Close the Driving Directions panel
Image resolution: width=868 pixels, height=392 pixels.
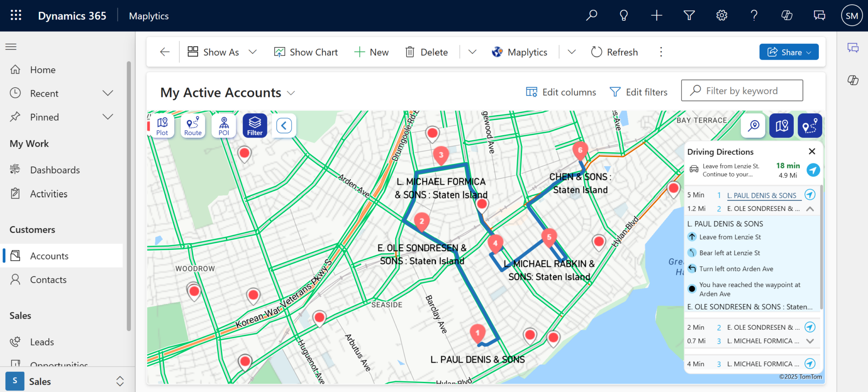click(812, 151)
